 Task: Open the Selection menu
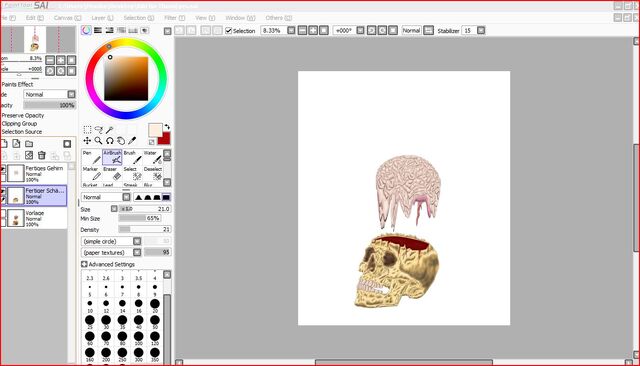click(139, 18)
